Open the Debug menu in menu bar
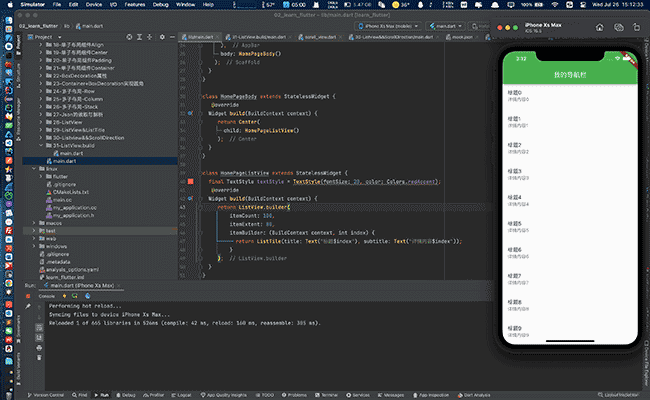The height and width of the screenshot is (400, 650). (160, 5)
